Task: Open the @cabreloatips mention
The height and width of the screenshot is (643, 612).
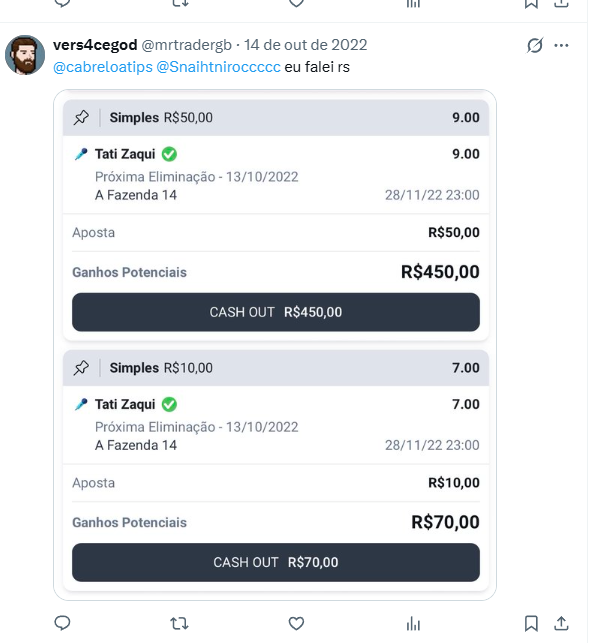Action: (103, 67)
